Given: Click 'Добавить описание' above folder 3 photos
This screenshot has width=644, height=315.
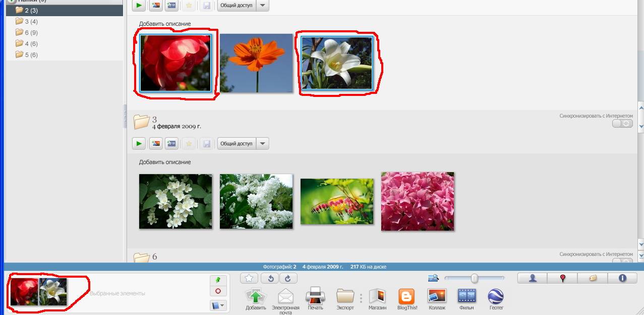Looking at the screenshot, I should (165, 162).
